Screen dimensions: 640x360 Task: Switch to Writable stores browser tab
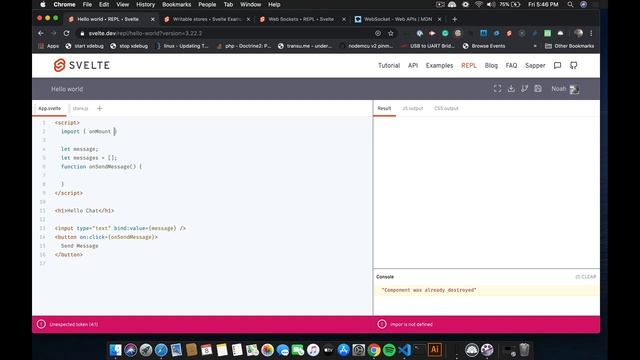tap(207, 19)
